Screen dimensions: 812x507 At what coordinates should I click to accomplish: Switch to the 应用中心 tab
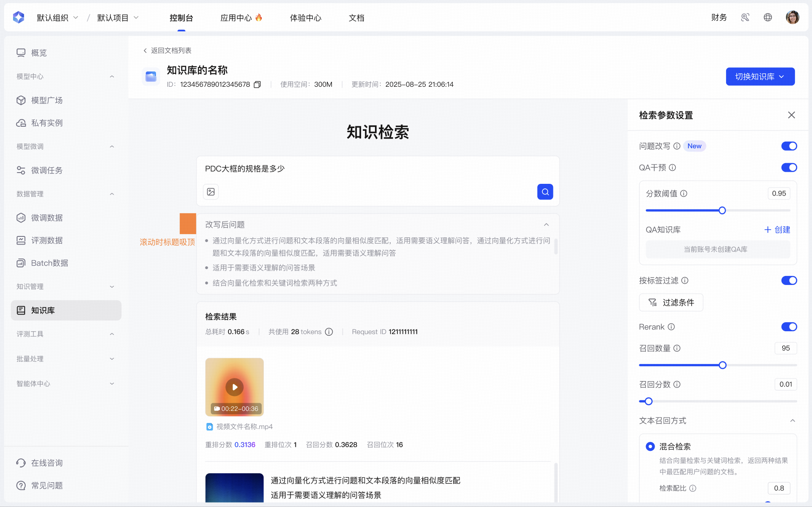pyautogui.click(x=241, y=18)
